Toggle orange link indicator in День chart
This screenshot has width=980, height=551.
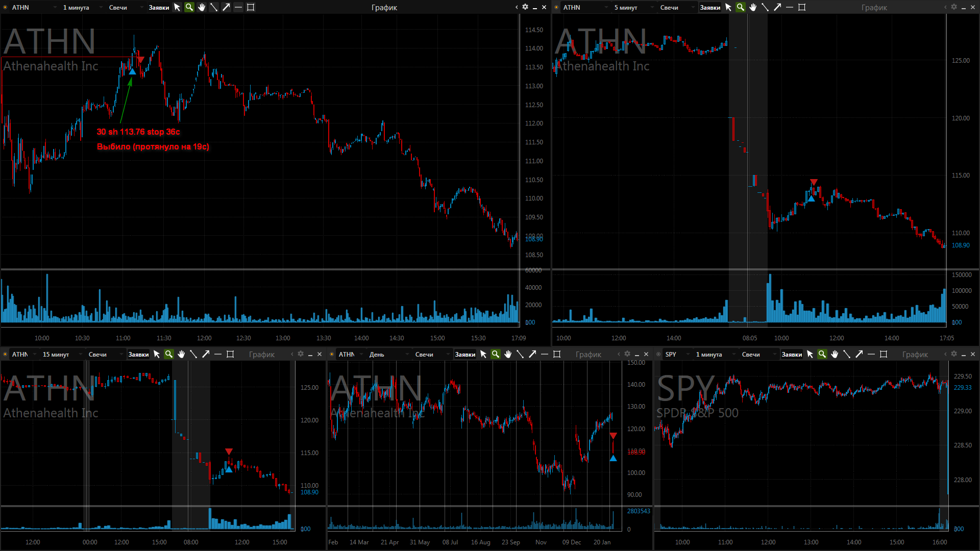(x=332, y=354)
